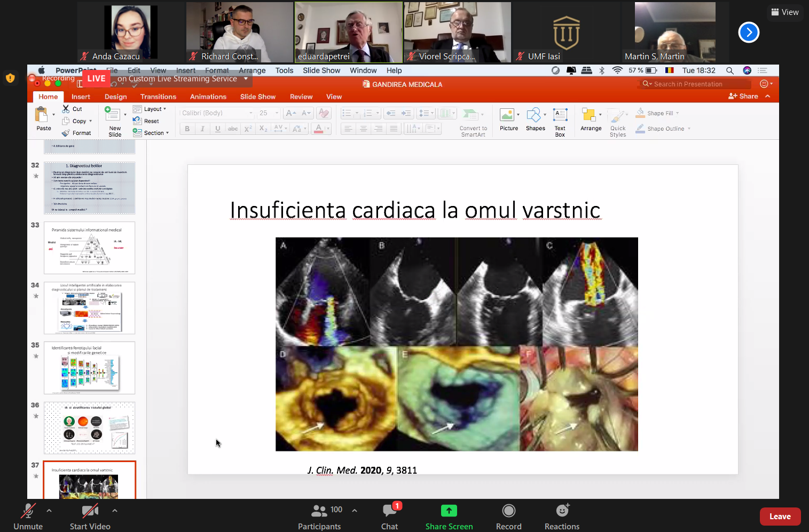Click the LIVE streaming indicator
The image size is (809, 532).
click(96, 78)
